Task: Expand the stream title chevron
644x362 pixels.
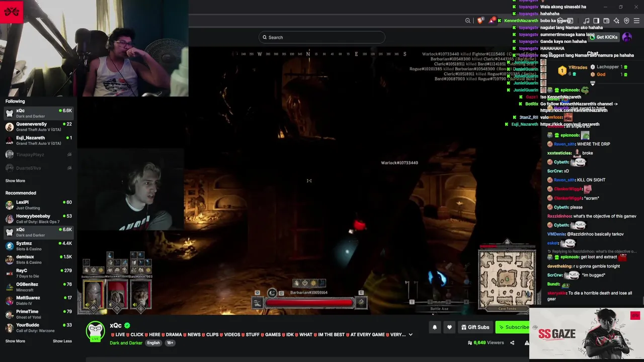Action: point(411,334)
